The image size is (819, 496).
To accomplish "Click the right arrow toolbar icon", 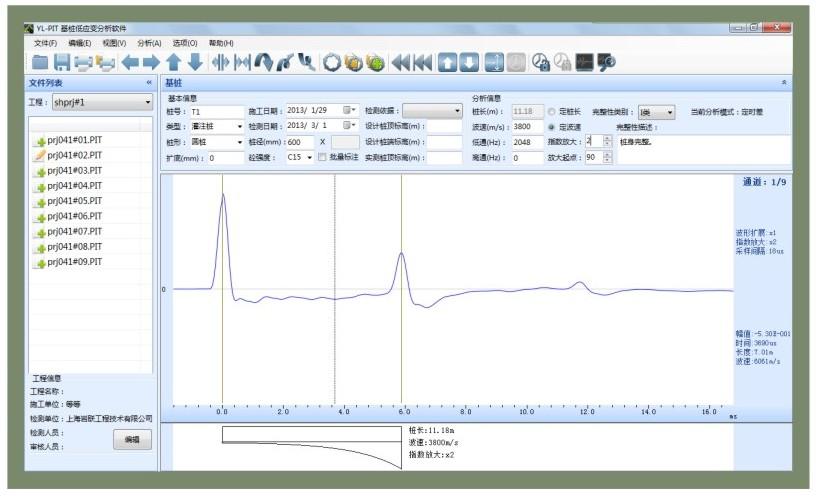I will pos(151,63).
